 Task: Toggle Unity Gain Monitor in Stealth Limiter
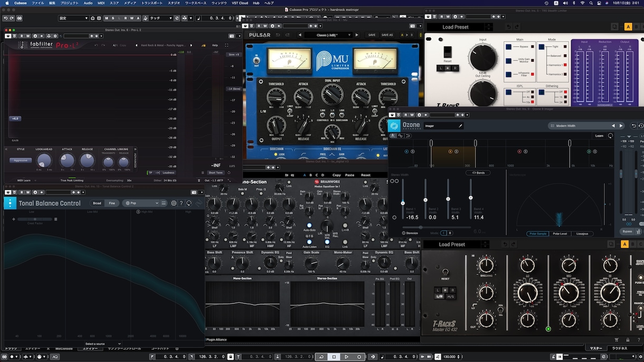pos(509,60)
